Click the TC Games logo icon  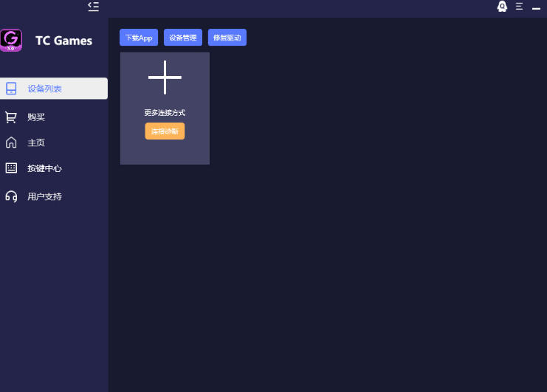click(x=11, y=40)
